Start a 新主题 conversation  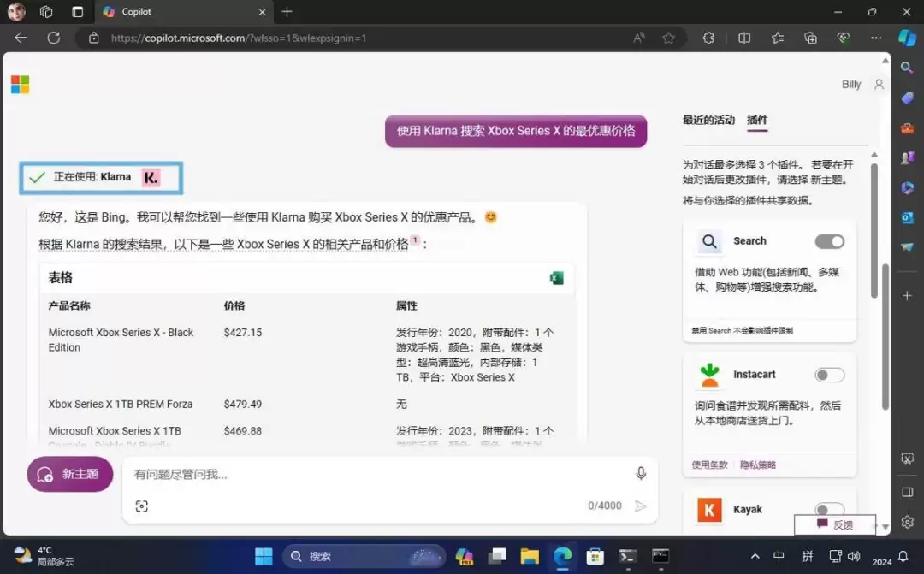(x=70, y=474)
